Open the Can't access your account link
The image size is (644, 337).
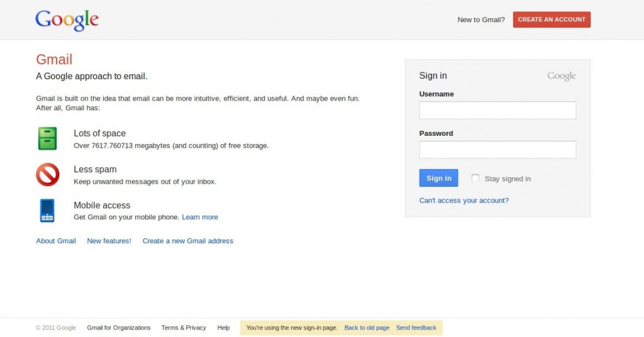[464, 201]
